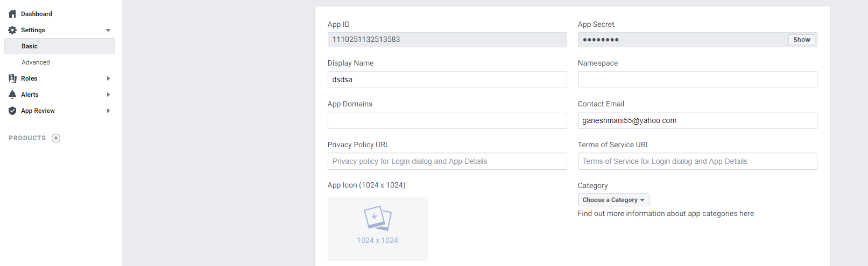Expand the App Review submenu arrow
Screen dimensions: 868x266
pos(108,111)
